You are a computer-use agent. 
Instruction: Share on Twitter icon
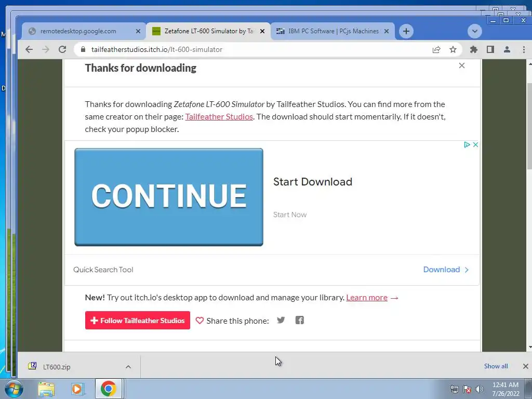(281, 320)
